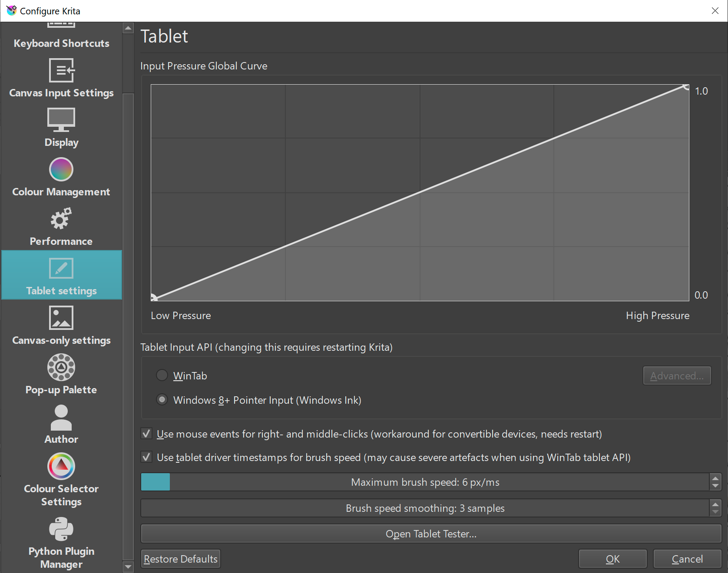Click Restore Defaults button
The width and height of the screenshot is (728, 573).
point(181,559)
